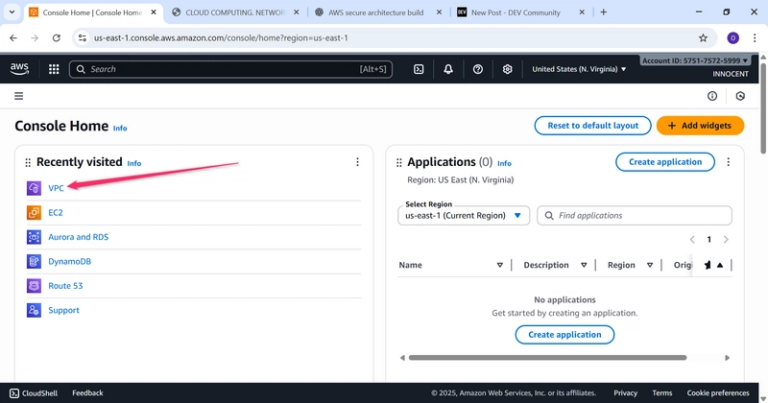Click the Support service icon
Image resolution: width=768 pixels, height=403 pixels.
pyautogui.click(x=34, y=310)
